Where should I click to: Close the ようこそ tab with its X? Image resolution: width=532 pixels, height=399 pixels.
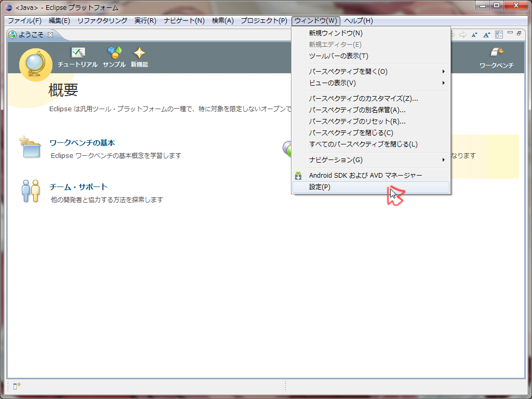click(x=50, y=35)
